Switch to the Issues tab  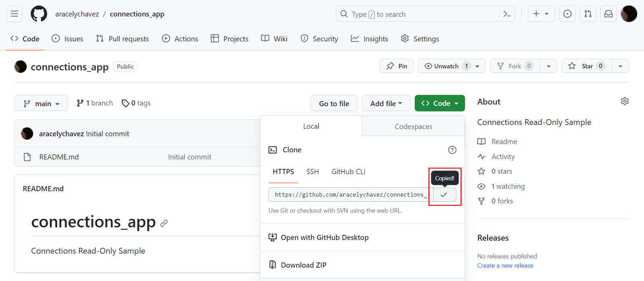67,39
